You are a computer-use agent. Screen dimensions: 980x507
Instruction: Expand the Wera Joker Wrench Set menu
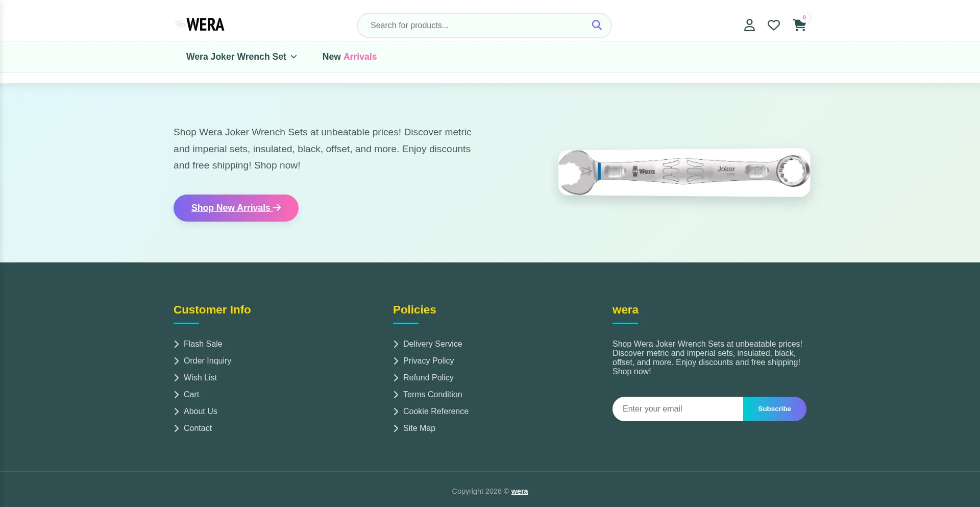[x=241, y=57]
